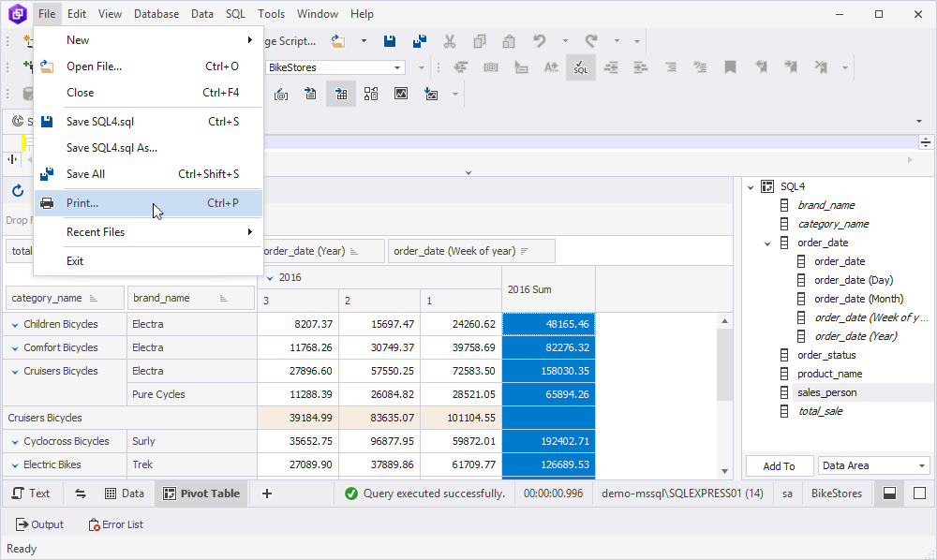Click the Undo arrow icon
Viewport: 937px width, 560px height.
click(x=540, y=41)
